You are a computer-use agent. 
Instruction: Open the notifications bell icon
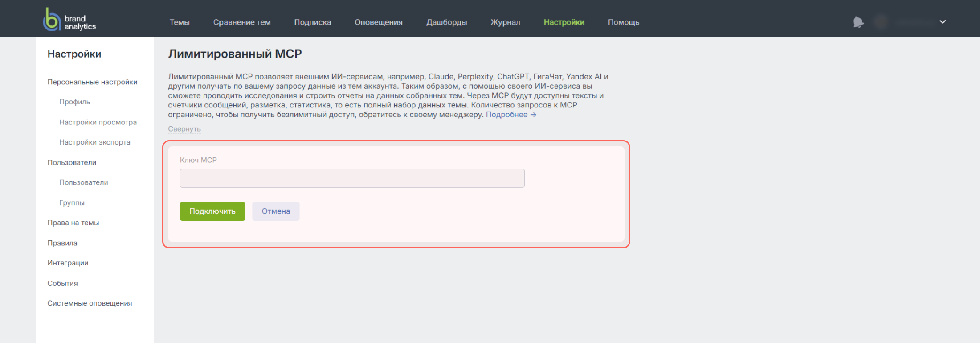[x=858, y=22]
